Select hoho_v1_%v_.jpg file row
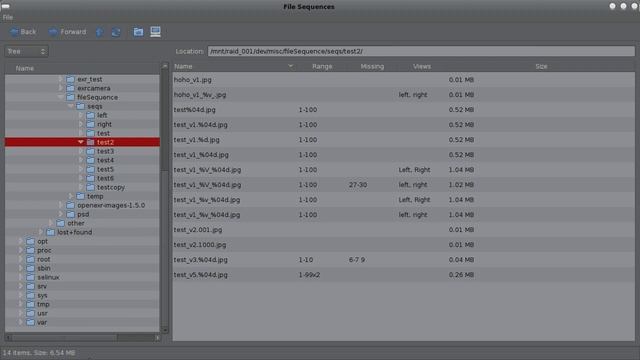 tap(404, 95)
